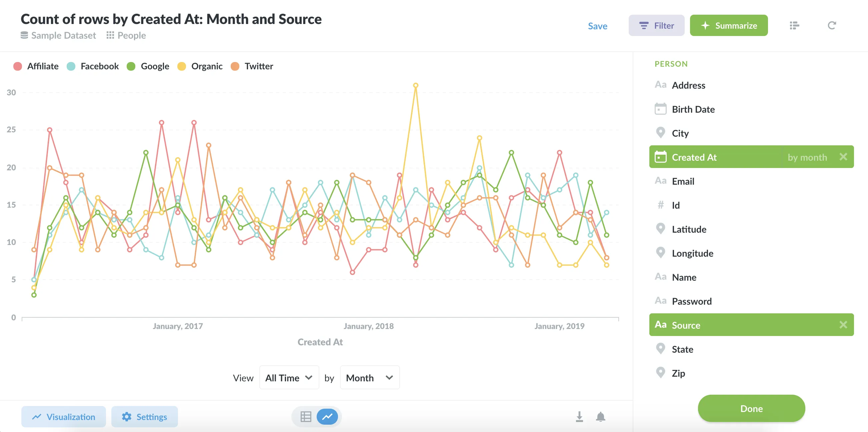Remove the Source grouping
Image resolution: width=868 pixels, height=432 pixels.
tap(843, 325)
